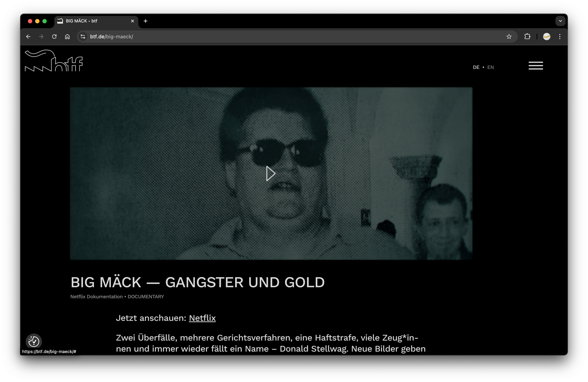This screenshot has width=588, height=382.
Task: Follow the Netflix link
Action: coord(202,318)
